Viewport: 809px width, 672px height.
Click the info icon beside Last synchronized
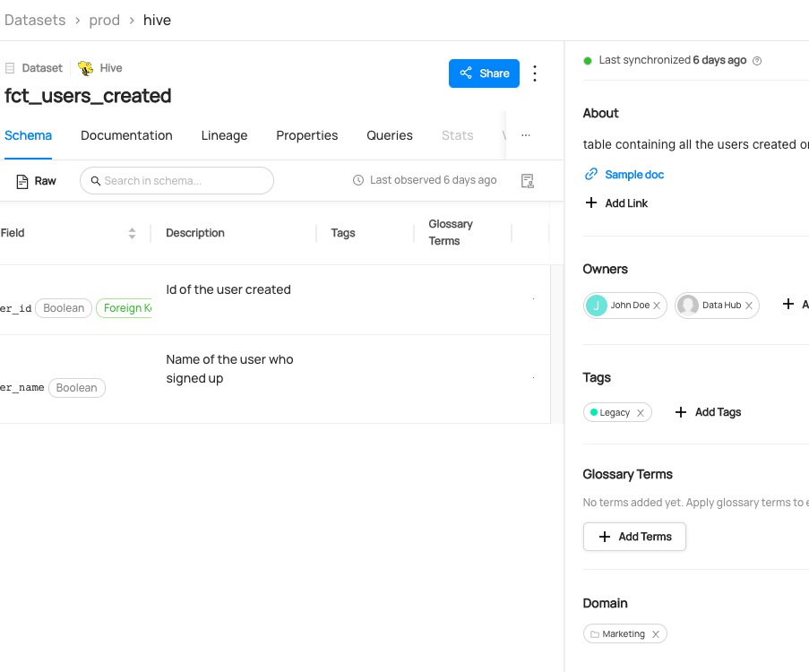point(757,61)
